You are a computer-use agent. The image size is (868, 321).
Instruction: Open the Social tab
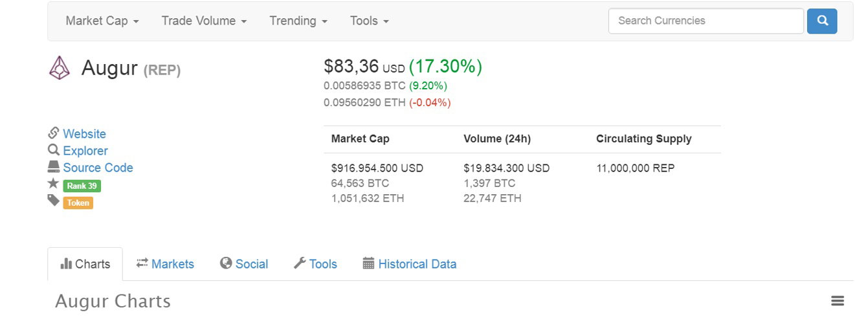pyautogui.click(x=244, y=264)
